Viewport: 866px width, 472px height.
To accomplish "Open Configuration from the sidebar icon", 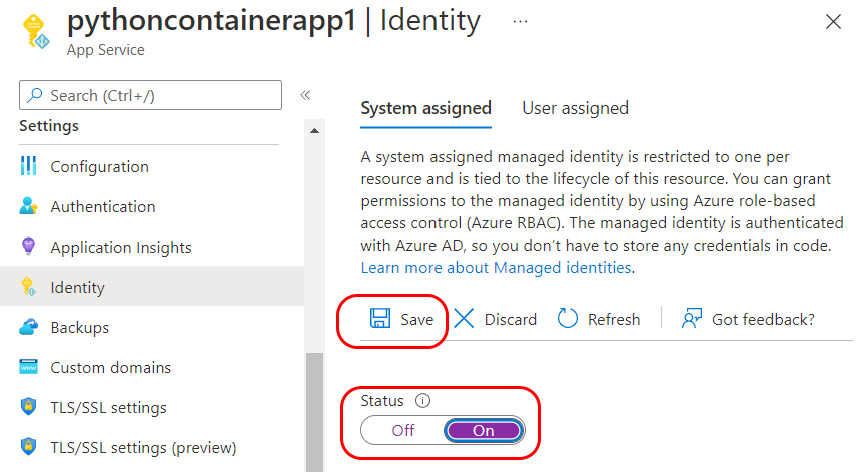I will point(29,167).
